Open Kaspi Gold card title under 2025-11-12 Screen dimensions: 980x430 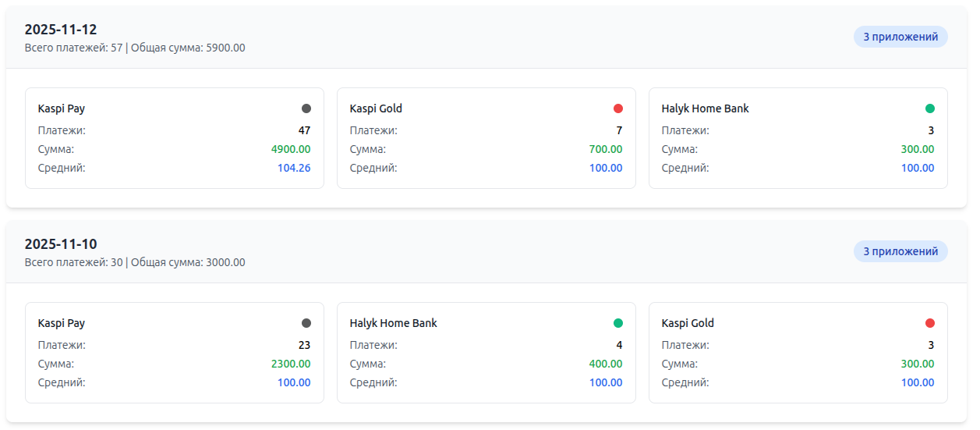[x=376, y=109]
